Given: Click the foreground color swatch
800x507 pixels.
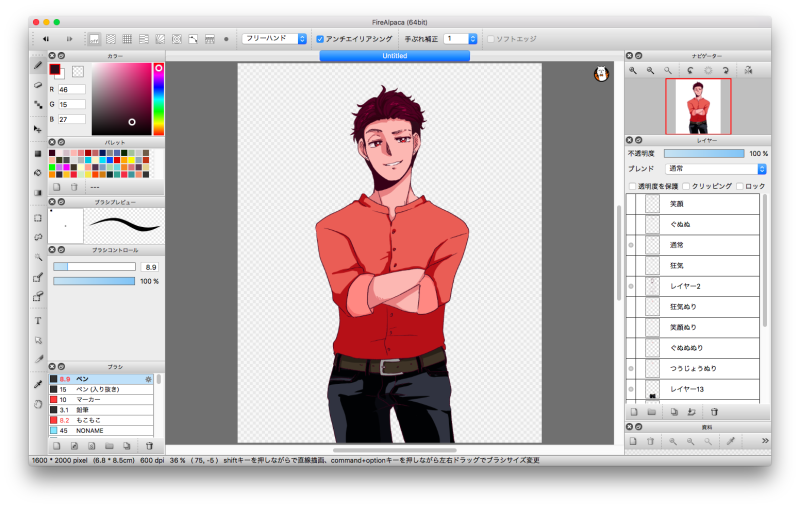Looking at the screenshot, I should pyautogui.click(x=54, y=69).
